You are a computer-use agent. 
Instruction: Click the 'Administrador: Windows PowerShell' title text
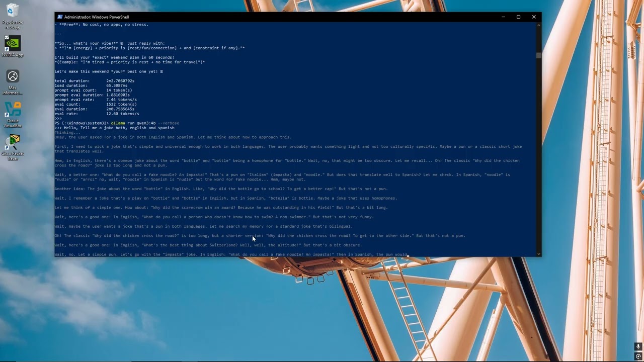coord(97,17)
